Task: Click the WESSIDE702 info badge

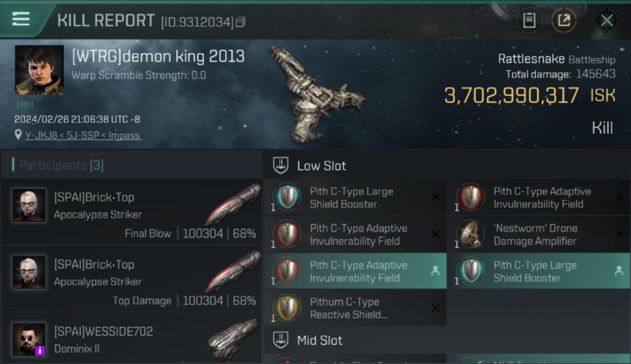Action: click(40, 350)
